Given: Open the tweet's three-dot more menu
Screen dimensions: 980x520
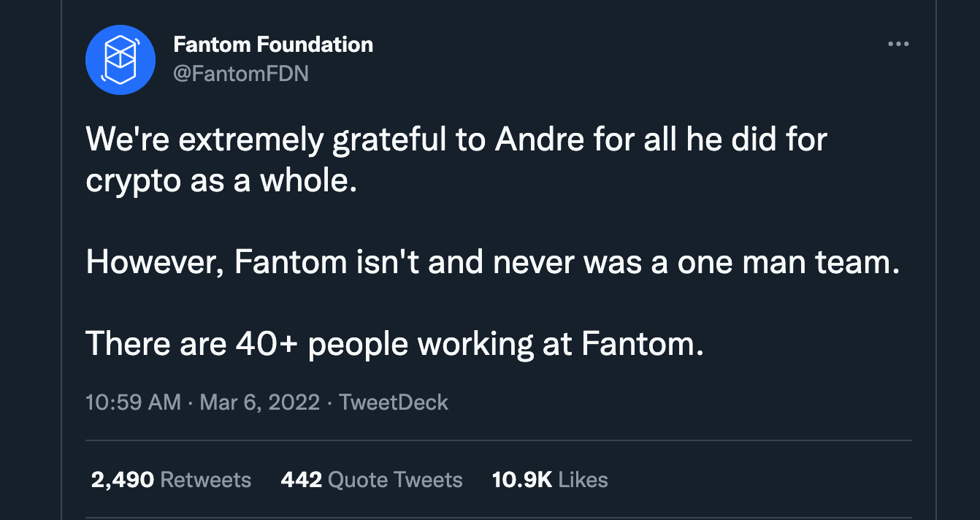Looking at the screenshot, I should [x=897, y=45].
